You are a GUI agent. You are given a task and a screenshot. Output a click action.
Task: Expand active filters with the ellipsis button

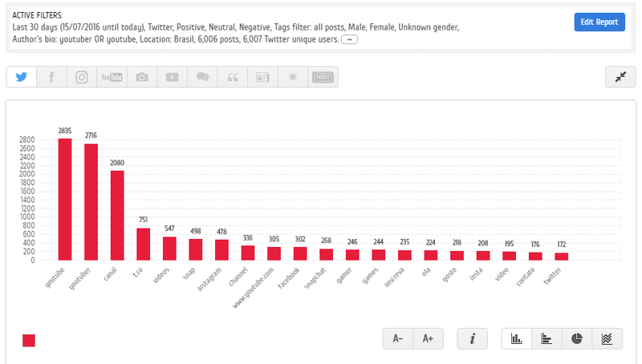(350, 39)
